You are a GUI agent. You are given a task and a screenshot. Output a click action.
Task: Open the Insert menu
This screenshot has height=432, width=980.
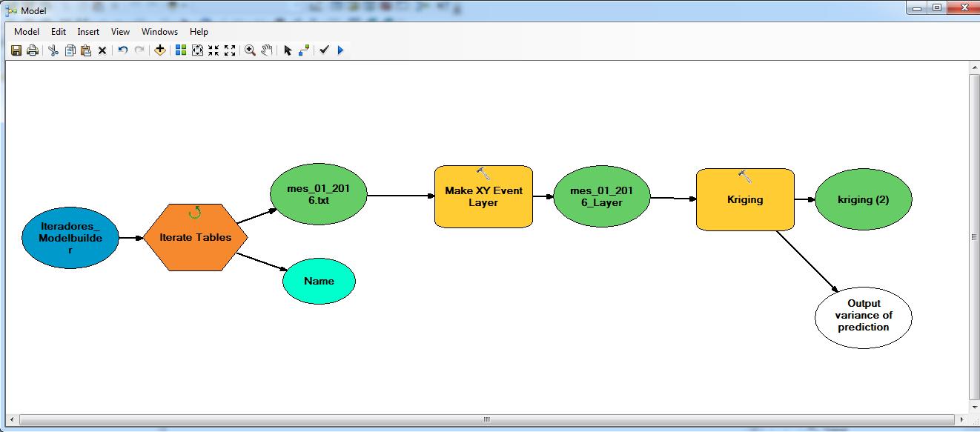click(x=88, y=32)
